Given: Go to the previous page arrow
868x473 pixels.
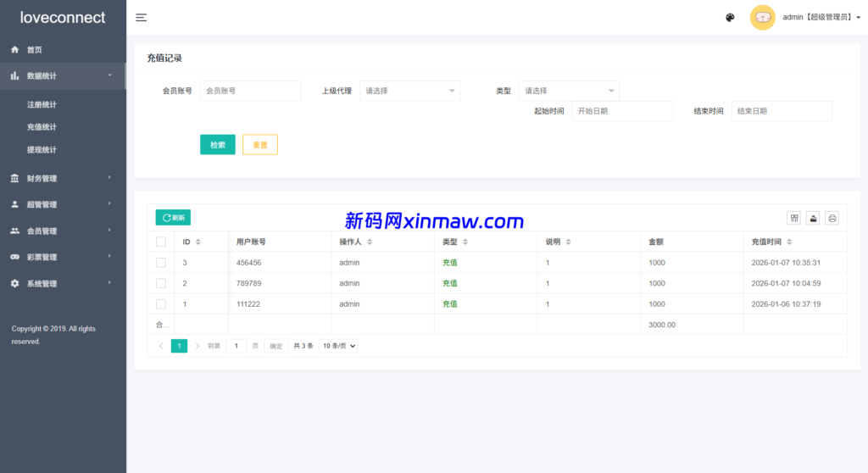Looking at the screenshot, I should (161, 346).
